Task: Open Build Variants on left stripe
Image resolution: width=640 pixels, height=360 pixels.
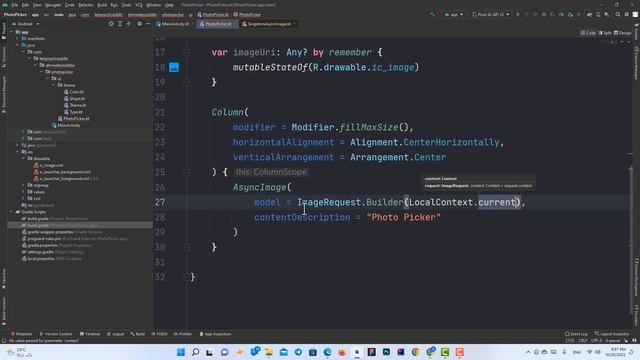Action: (4, 311)
